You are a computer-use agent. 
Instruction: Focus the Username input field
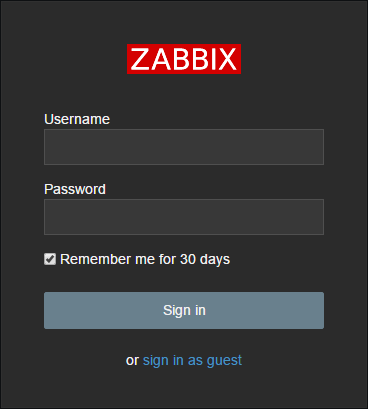tap(184, 147)
